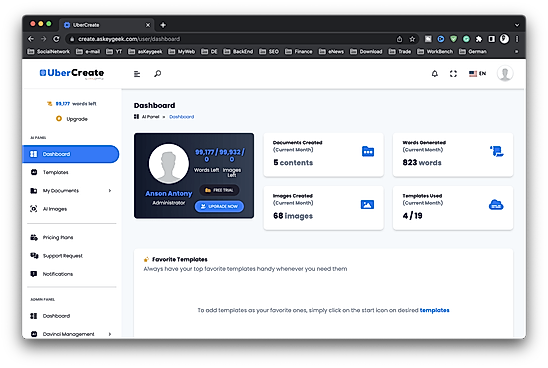Select the UberCreate browser tab
This screenshot has width=548, height=368.
pos(106,25)
